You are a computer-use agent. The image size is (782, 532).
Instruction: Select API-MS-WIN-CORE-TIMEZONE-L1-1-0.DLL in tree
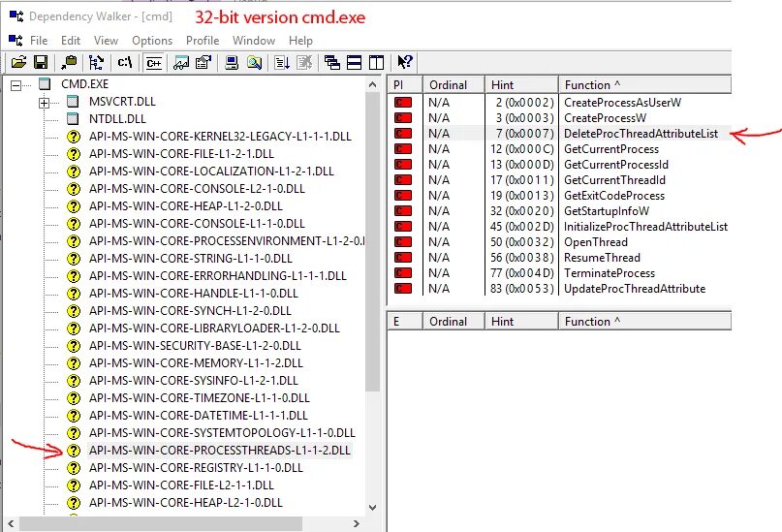pos(200,398)
